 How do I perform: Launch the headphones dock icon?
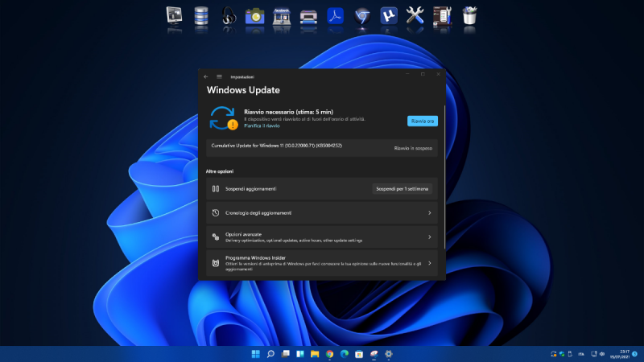click(229, 16)
